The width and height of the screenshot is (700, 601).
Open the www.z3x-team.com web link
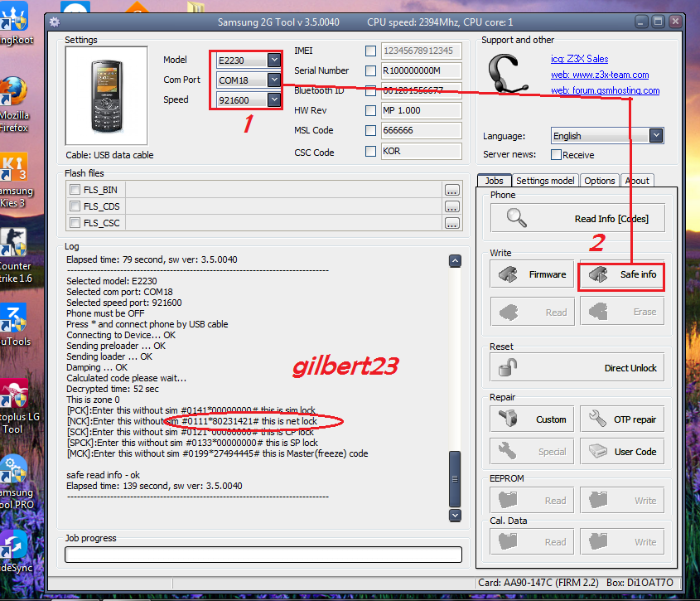click(x=600, y=75)
